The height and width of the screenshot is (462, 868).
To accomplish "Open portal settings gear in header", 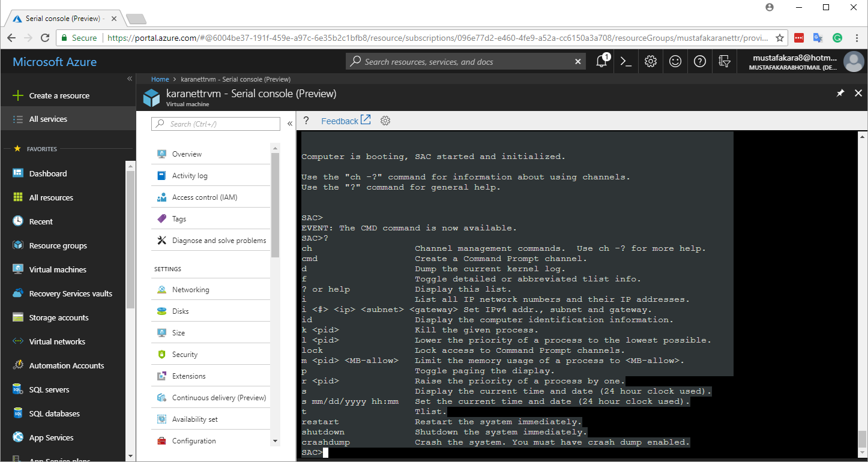I will [651, 61].
